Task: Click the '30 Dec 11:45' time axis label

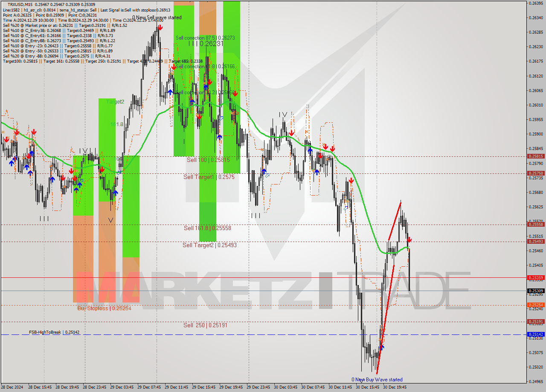Action: pos(340,387)
